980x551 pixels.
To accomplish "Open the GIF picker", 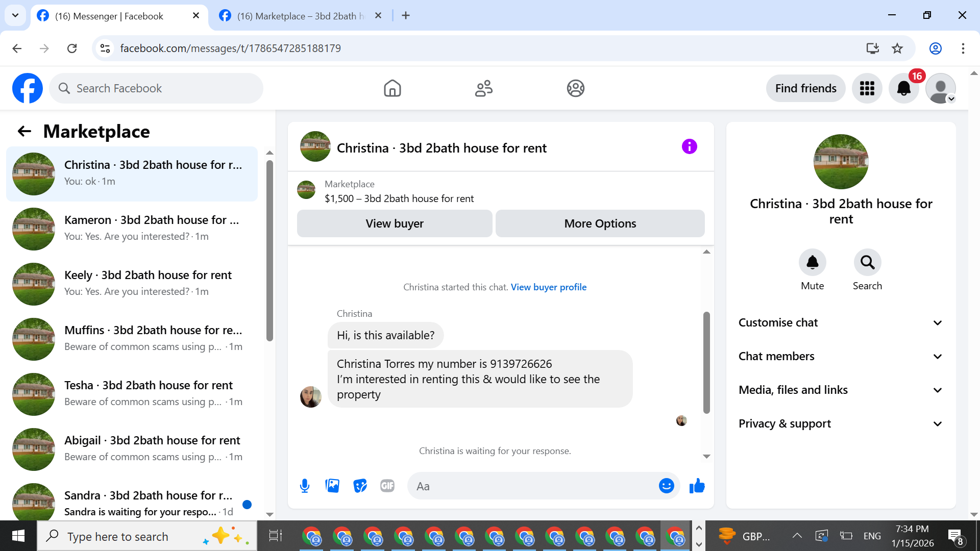I will coord(387,486).
